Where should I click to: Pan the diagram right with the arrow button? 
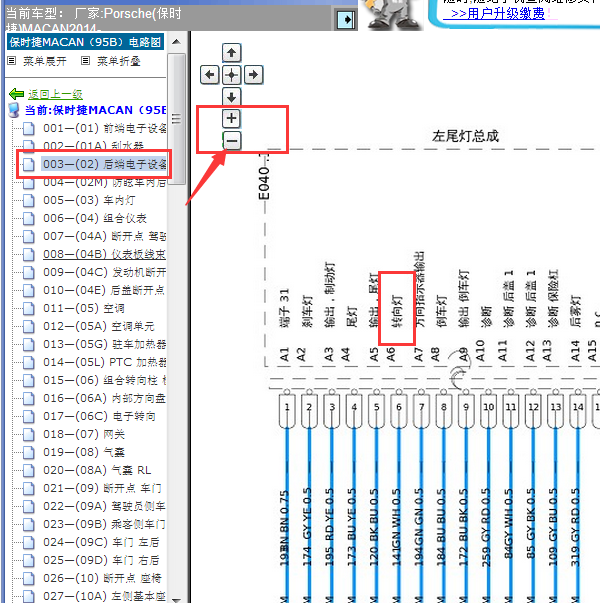point(253,75)
